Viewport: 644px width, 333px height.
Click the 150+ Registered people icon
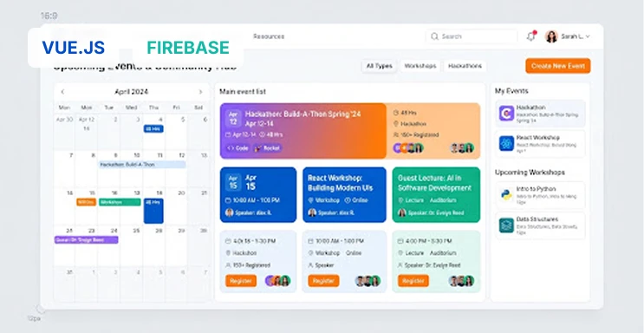click(396, 134)
